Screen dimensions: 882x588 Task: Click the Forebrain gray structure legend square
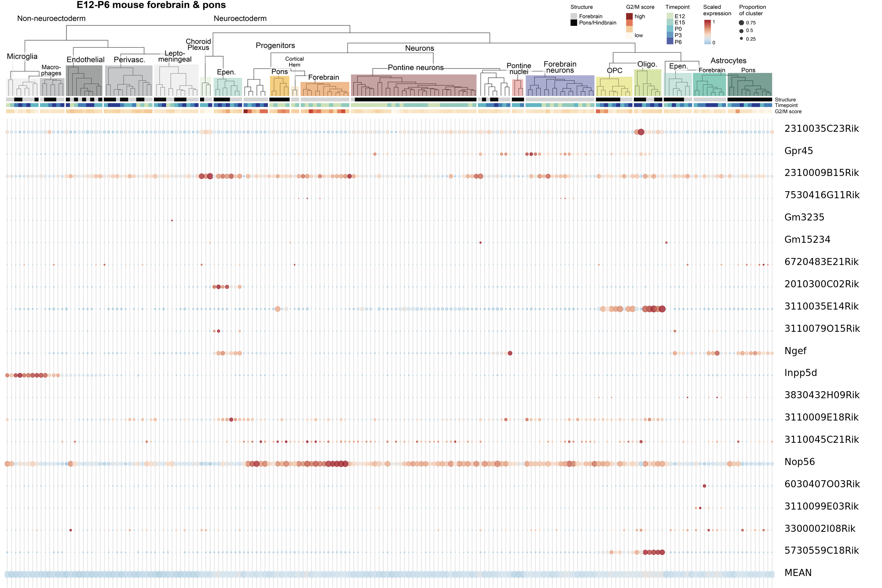(574, 17)
